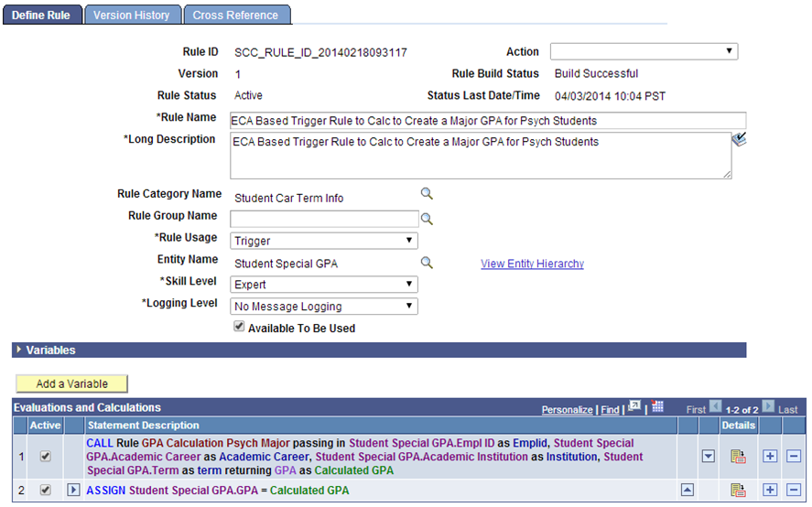Add a row after the ASSIGN statement
Screen dimensions: 812x507
point(770,490)
